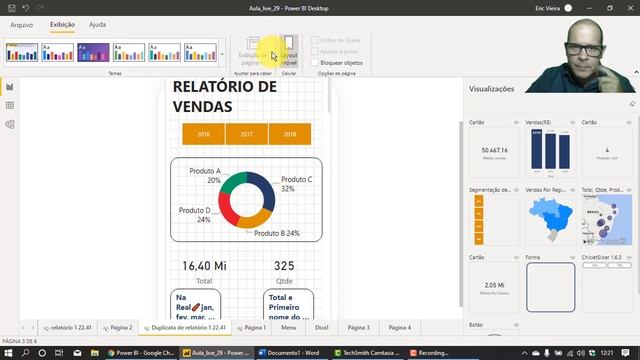
Task: Toggle visibility of Vendas(R$) visual
Action: (572, 122)
